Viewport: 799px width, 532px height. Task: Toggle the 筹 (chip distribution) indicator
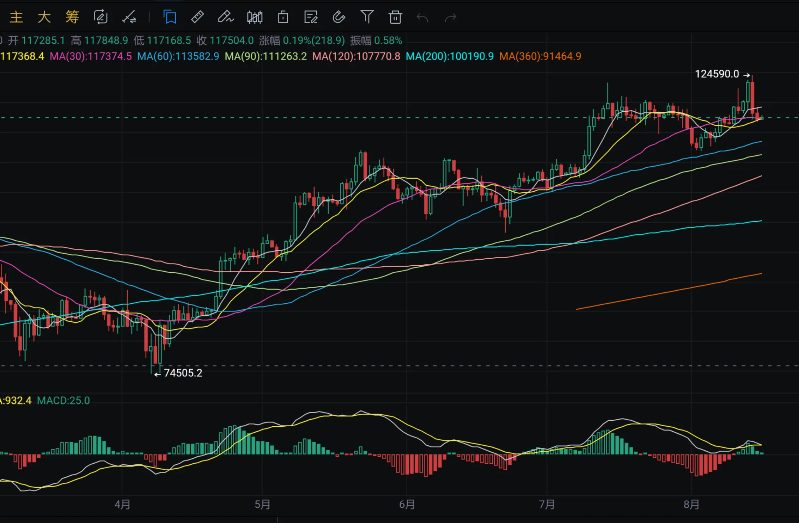tap(72, 17)
